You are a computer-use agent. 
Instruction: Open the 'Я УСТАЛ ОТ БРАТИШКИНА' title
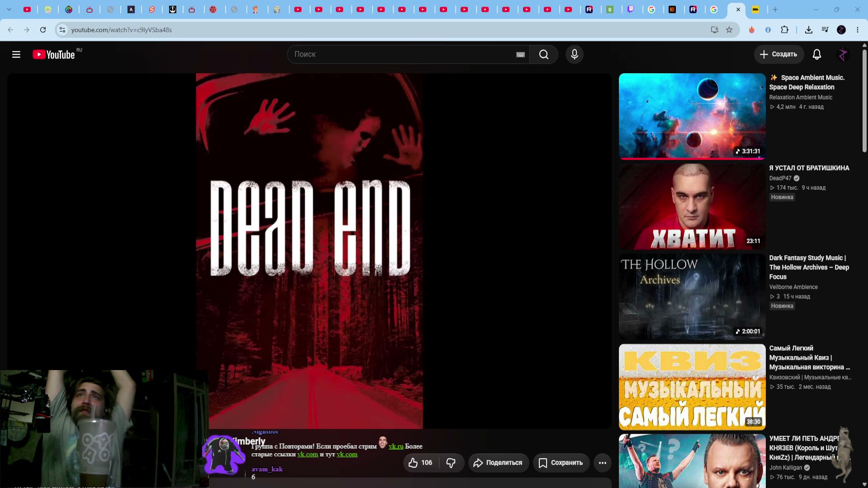tap(809, 168)
